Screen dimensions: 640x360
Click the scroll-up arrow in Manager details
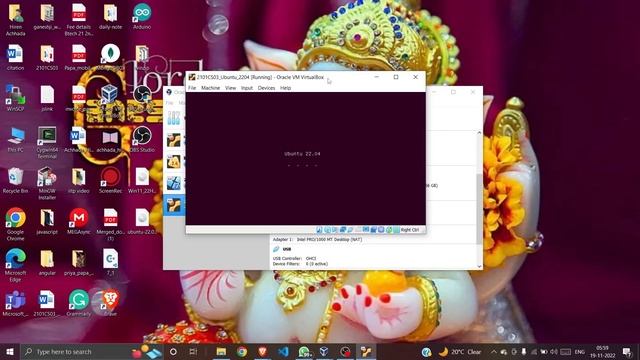[479, 133]
